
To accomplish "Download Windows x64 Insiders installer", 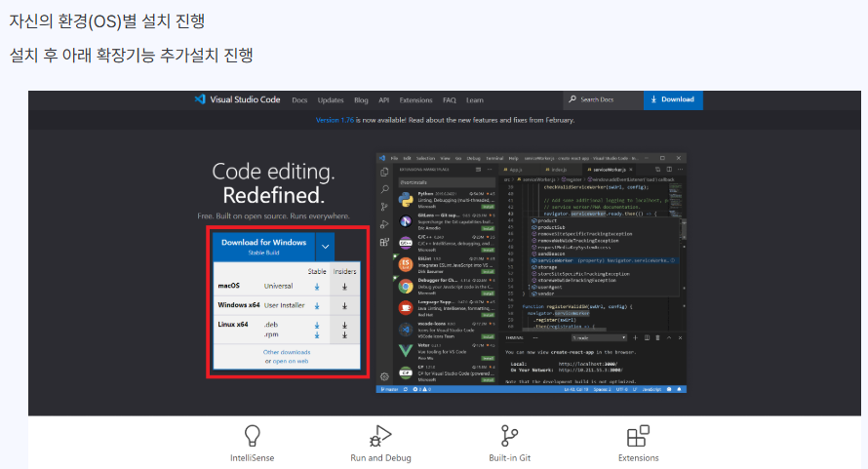I will pyautogui.click(x=344, y=305).
